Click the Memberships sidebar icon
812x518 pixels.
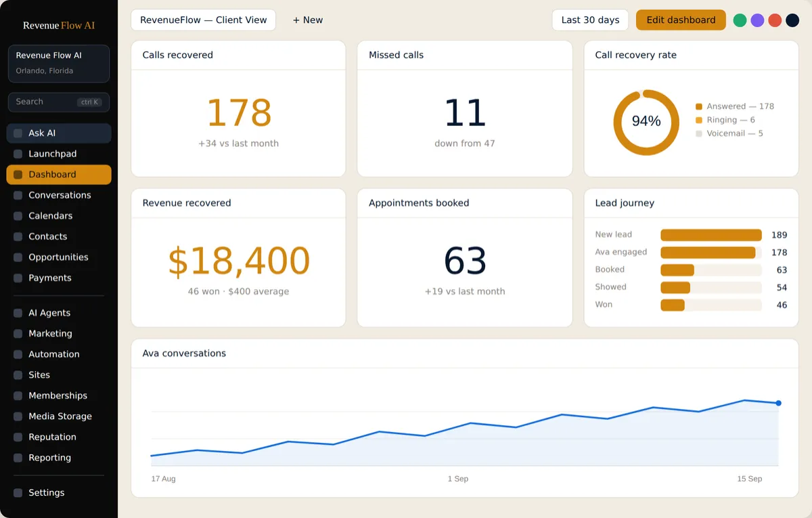pyautogui.click(x=18, y=395)
